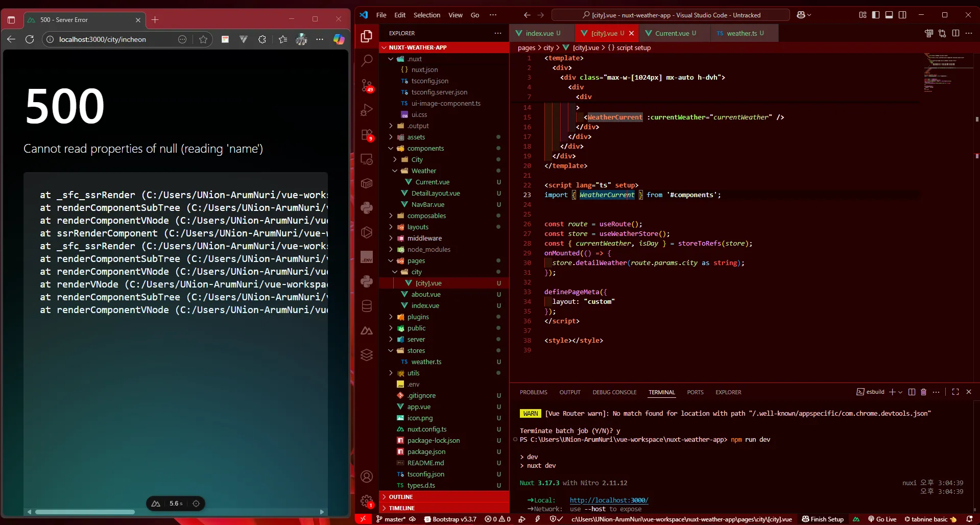Click tabnine basic in the status bar

tap(930, 519)
